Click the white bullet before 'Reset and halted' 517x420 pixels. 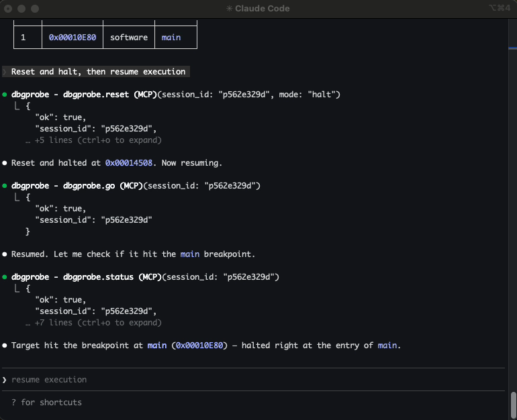5,163
